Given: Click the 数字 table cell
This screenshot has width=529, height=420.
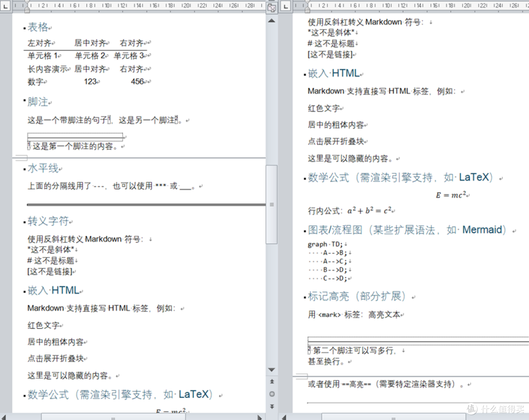Looking at the screenshot, I should pyautogui.click(x=36, y=82).
